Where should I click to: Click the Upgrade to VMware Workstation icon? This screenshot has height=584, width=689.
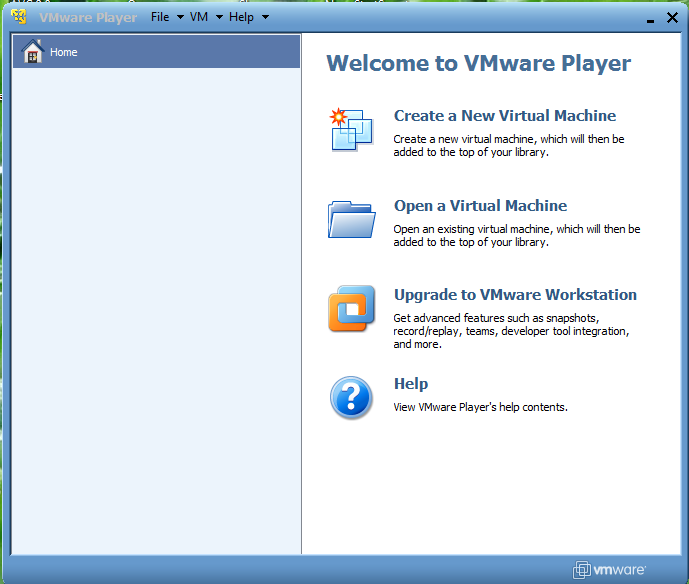[x=352, y=308]
